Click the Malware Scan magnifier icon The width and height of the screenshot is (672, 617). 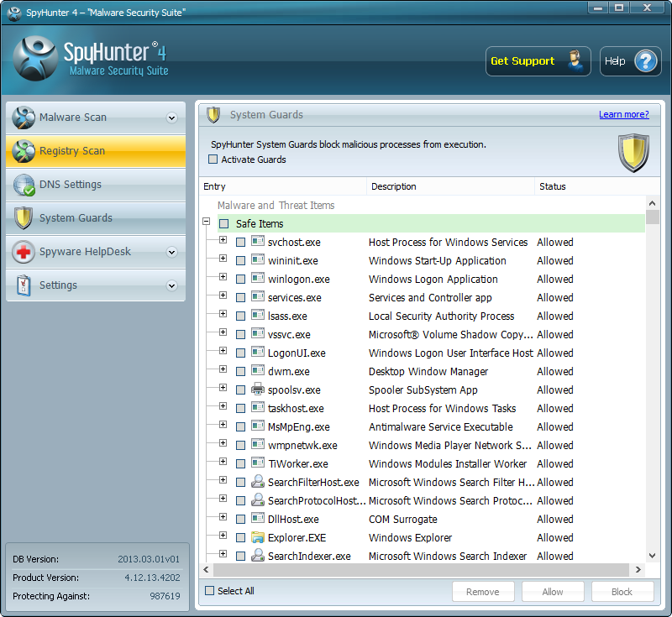(x=24, y=118)
